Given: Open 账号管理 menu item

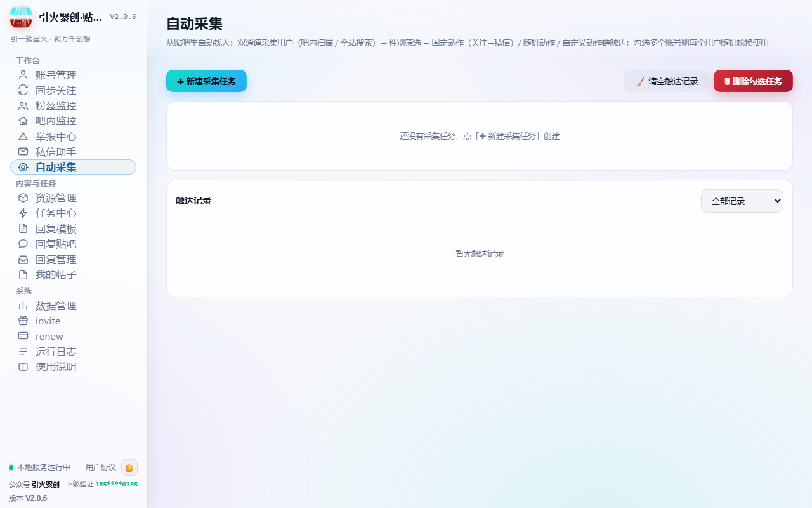Looking at the screenshot, I should click(73, 75).
